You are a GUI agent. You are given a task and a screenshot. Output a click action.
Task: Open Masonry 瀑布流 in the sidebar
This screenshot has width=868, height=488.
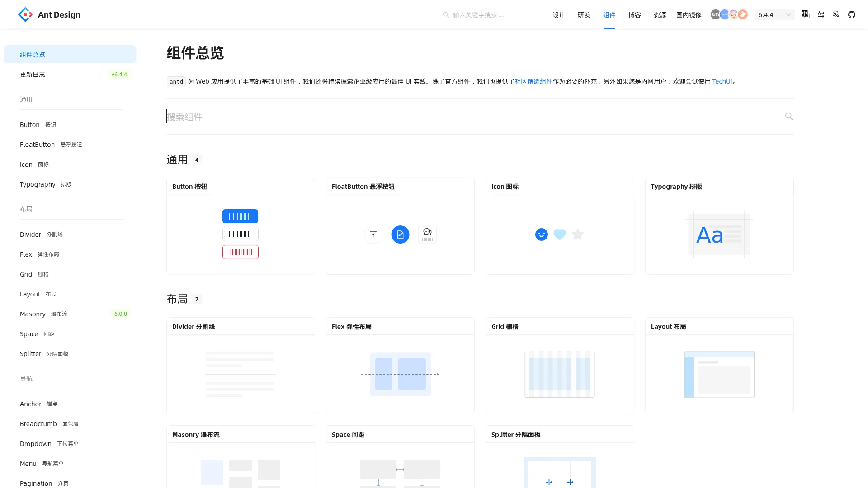click(70, 314)
